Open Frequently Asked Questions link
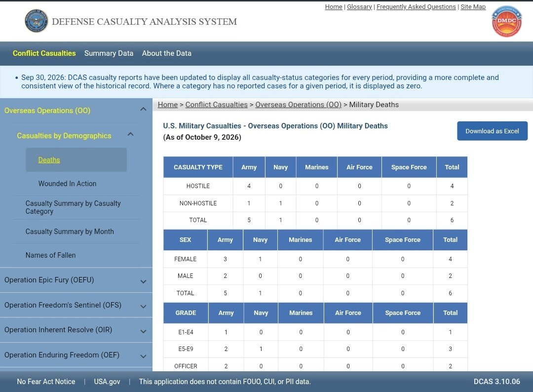 416,7
